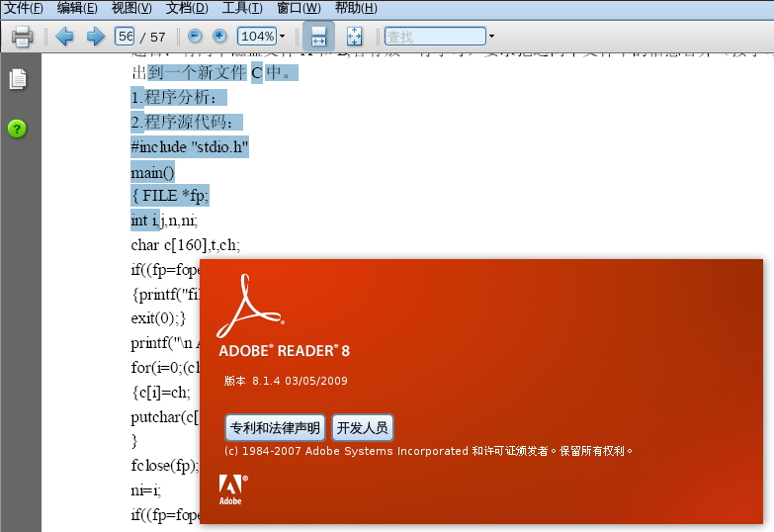Image resolution: width=774 pixels, height=532 pixels.
Task: Toggle scrolling pages fit-width mode
Action: [x=318, y=37]
